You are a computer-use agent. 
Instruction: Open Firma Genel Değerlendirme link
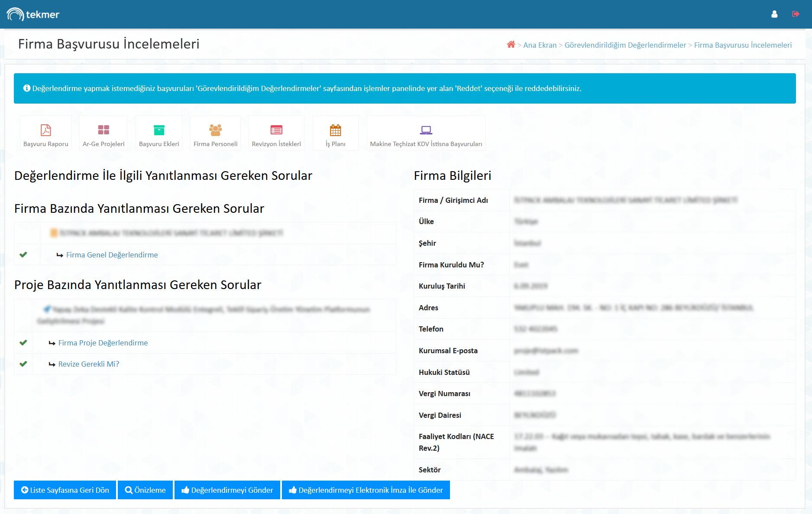pyautogui.click(x=112, y=255)
